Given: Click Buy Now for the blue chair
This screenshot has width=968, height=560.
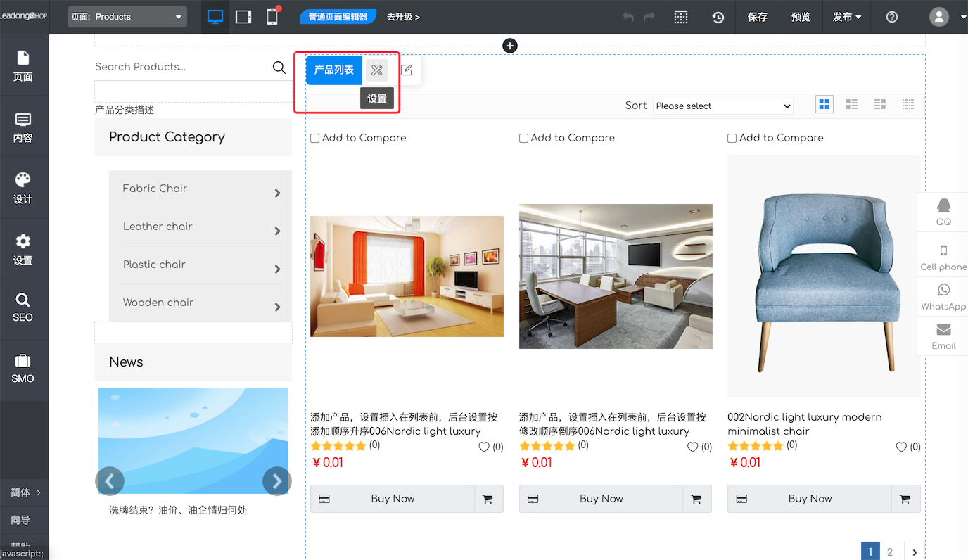Looking at the screenshot, I should 810,499.
